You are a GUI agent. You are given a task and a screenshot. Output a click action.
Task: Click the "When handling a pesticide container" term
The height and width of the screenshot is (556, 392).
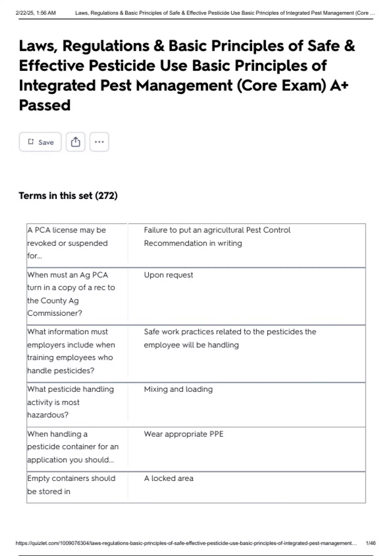click(x=73, y=447)
